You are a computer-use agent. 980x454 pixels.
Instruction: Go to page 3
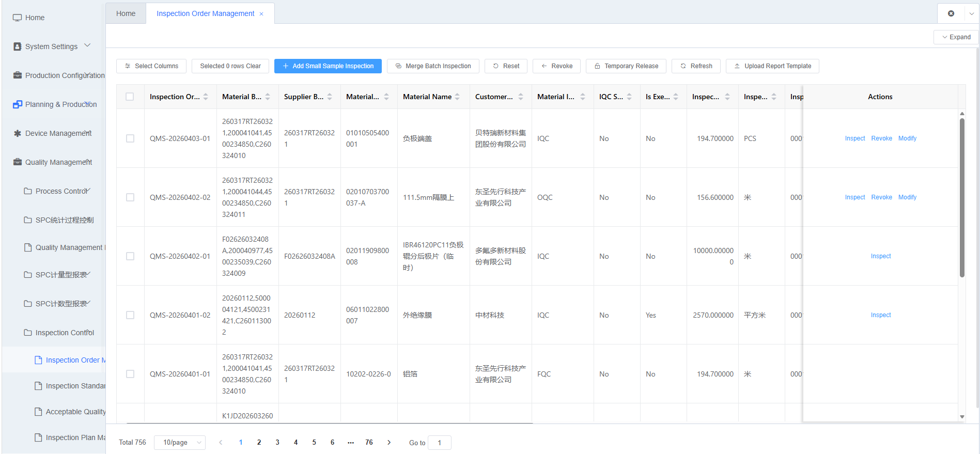(277, 443)
